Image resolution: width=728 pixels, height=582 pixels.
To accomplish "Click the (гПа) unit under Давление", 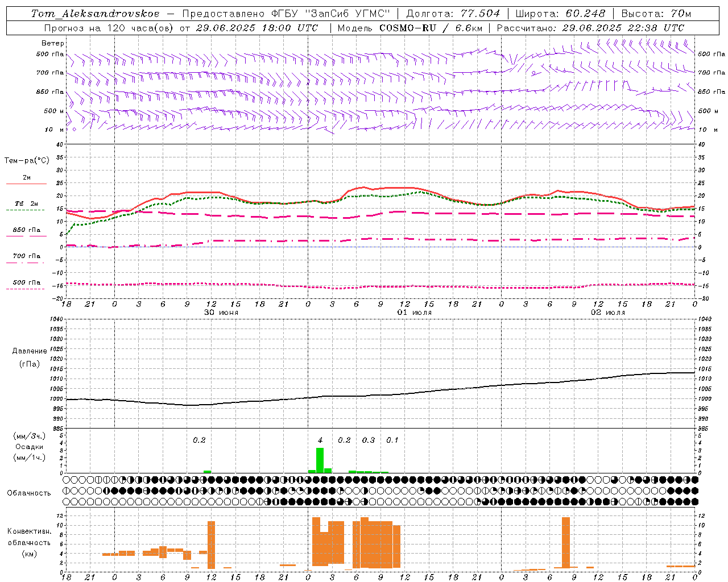I will point(30,364).
